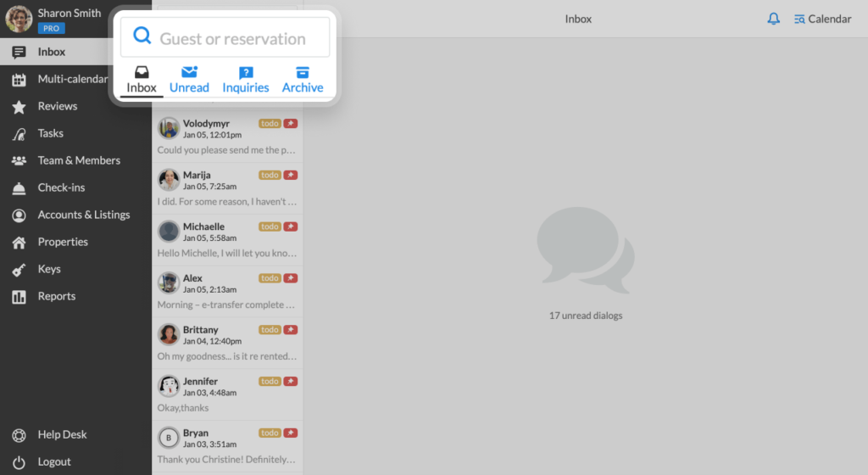
Task: Switch to the Unread tab
Action: pos(189,80)
